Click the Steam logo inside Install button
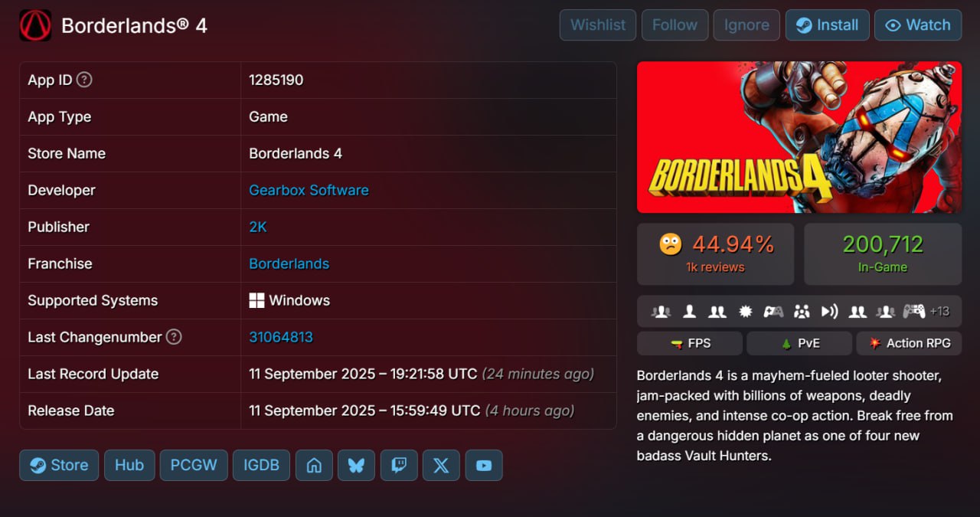Screen dimensions: 980x517 (x=804, y=25)
